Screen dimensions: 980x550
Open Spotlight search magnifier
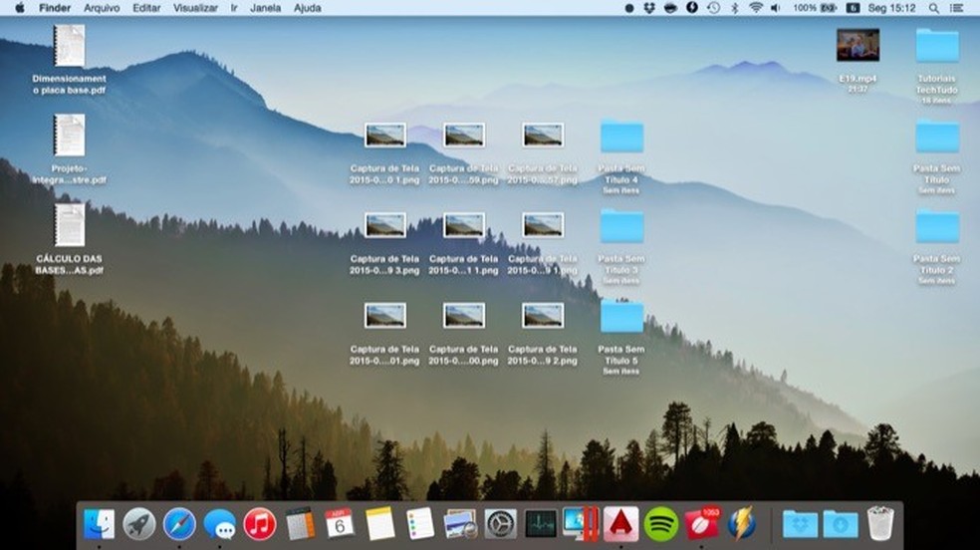click(x=933, y=7)
